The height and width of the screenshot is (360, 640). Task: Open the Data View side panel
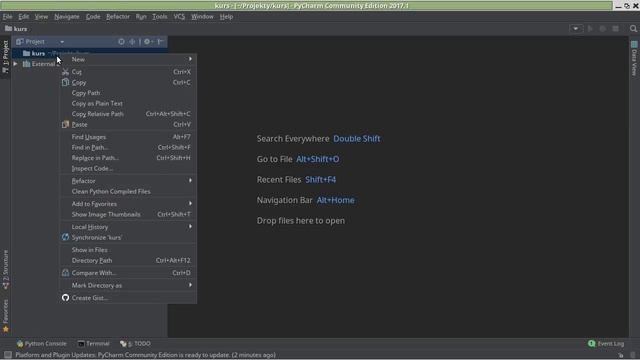[x=634, y=58]
